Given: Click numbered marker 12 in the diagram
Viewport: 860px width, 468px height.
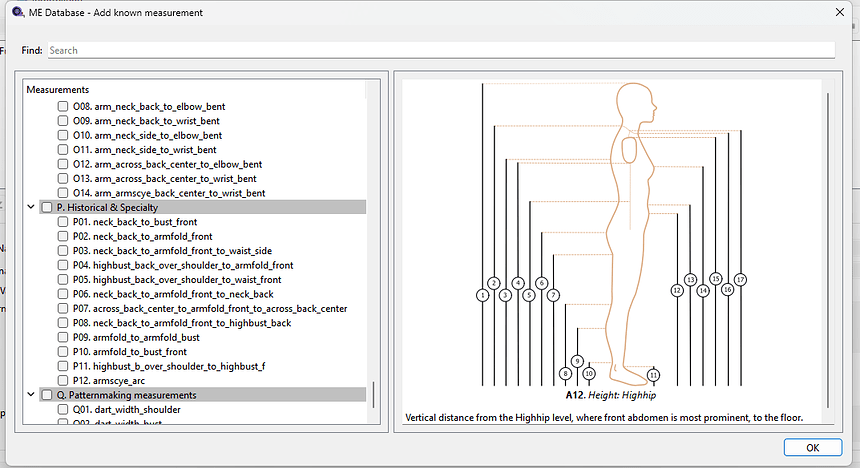Looking at the screenshot, I should tap(677, 290).
